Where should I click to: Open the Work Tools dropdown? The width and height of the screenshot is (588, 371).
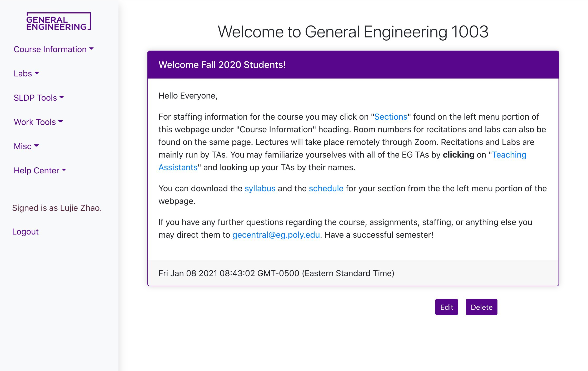pos(38,122)
